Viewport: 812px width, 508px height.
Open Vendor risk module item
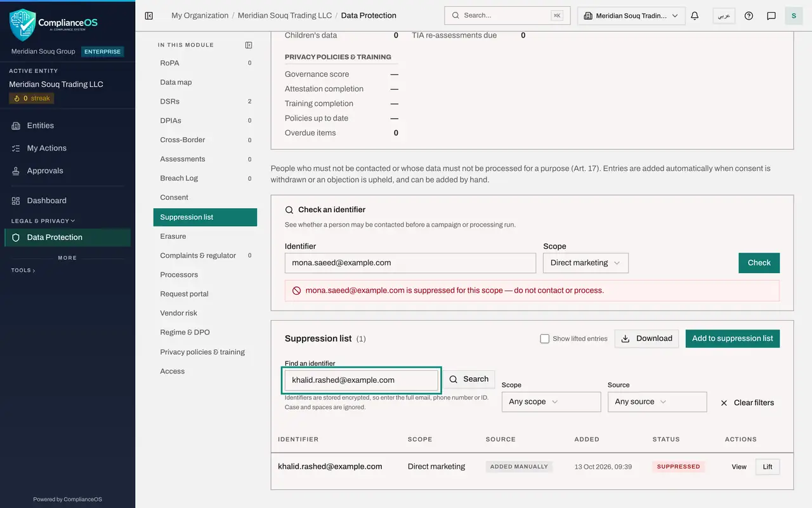pyautogui.click(x=205, y=313)
